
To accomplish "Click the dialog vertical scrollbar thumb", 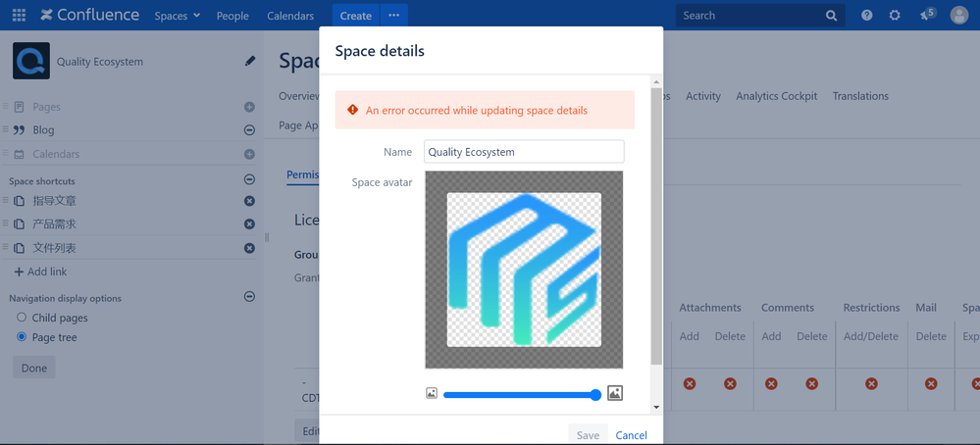I will (x=655, y=226).
